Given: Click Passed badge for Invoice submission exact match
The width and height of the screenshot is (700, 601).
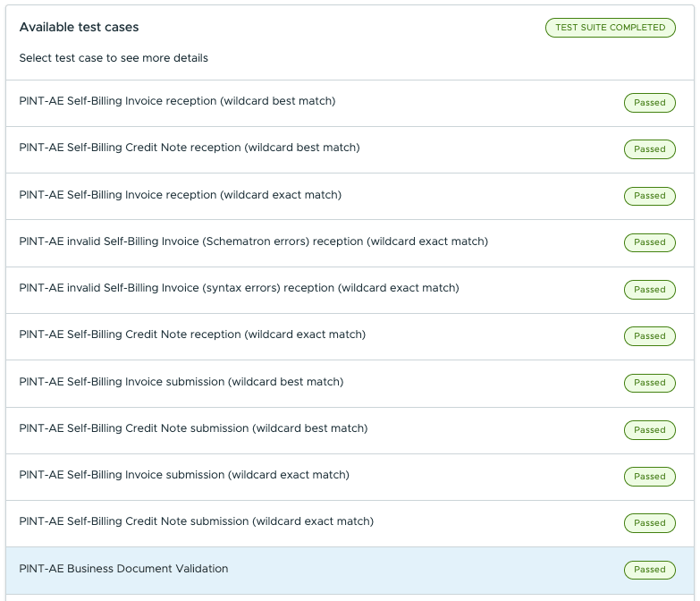Looking at the screenshot, I should [650, 477].
